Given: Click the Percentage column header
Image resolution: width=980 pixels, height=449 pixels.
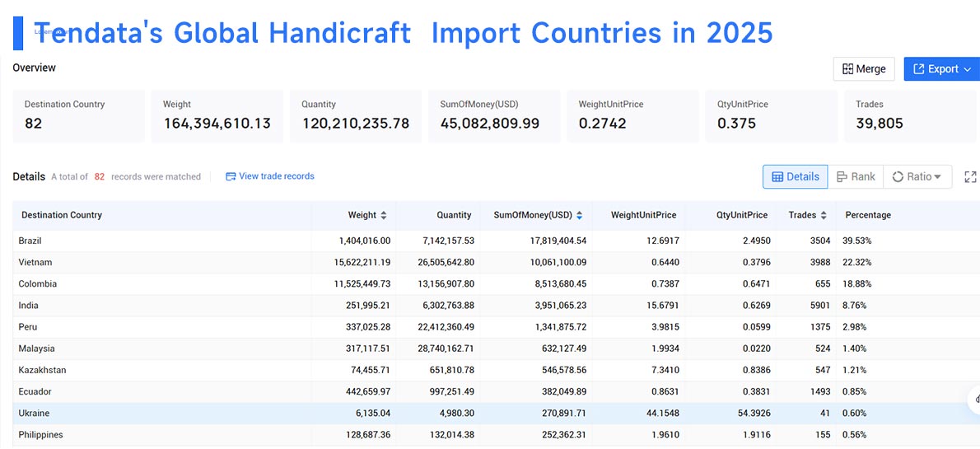Looking at the screenshot, I should pos(868,215).
